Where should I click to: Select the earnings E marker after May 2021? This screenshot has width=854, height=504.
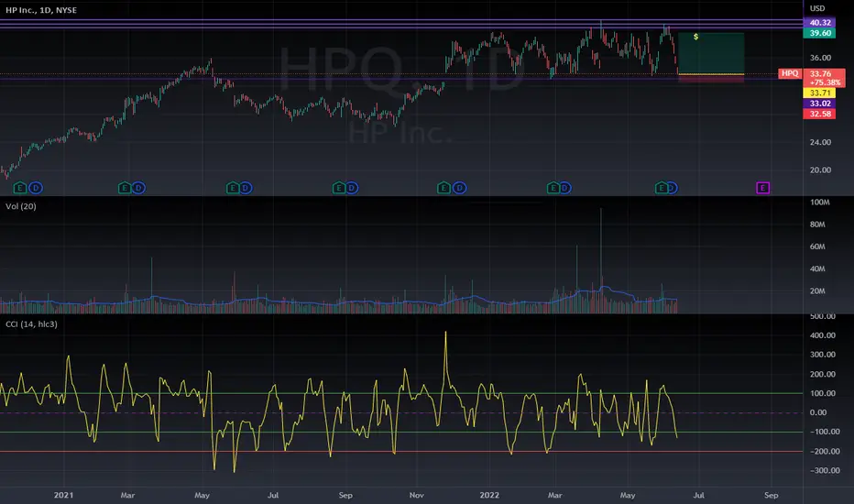pyautogui.click(x=233, y=188)
